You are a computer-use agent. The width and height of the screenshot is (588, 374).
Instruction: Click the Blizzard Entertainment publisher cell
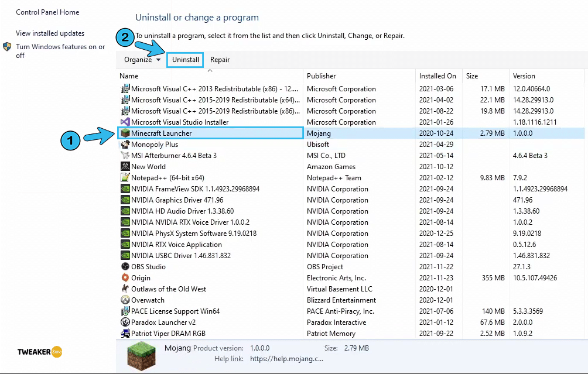(341, 300)
